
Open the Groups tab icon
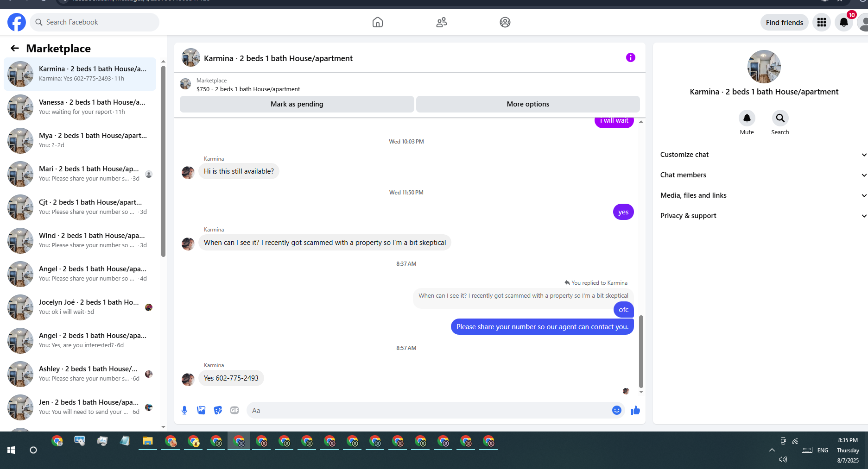tap(505, 22)
